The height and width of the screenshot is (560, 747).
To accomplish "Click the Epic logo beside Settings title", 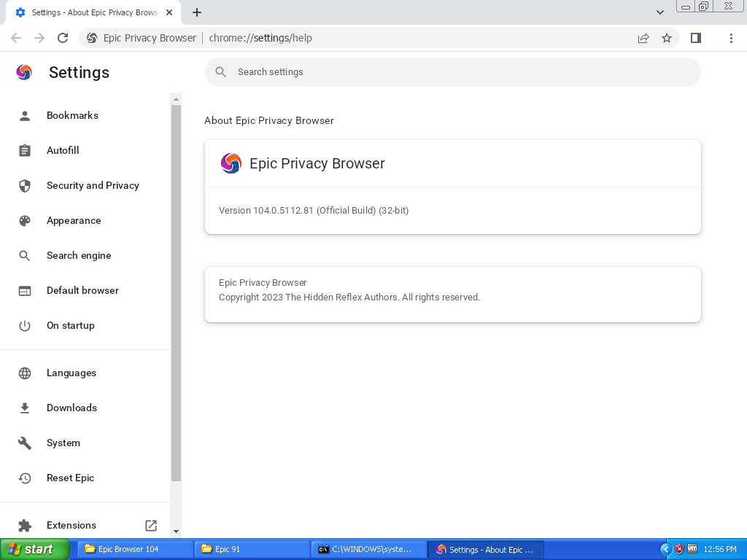I will pos(24,72).
